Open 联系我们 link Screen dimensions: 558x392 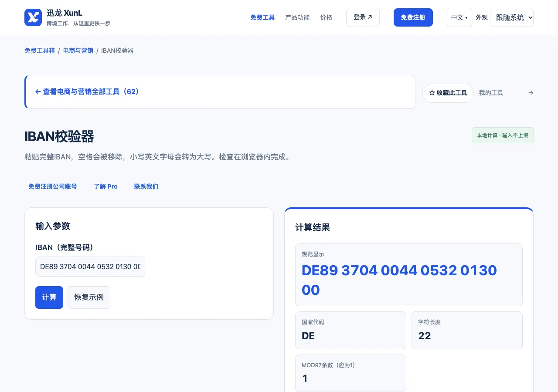146,186
